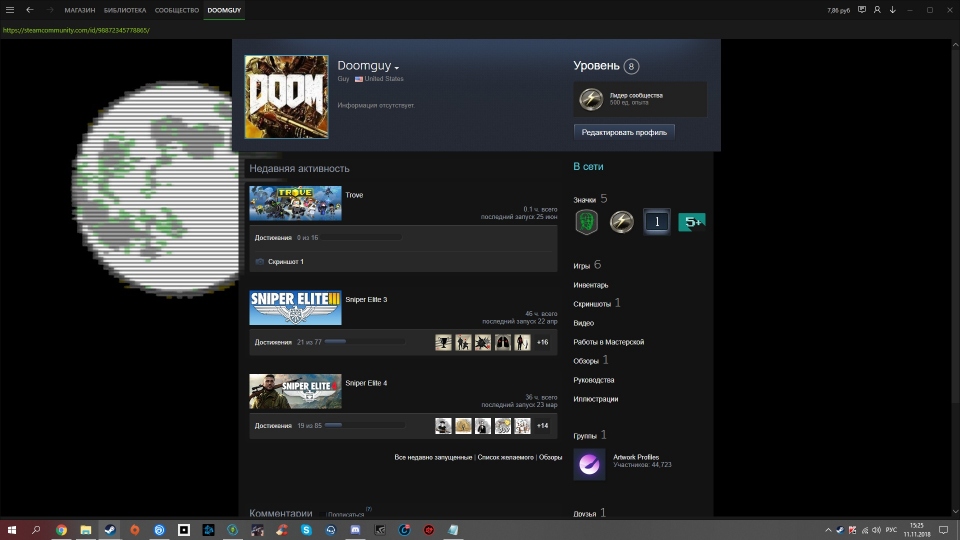Open the Иллюстрации link
The height and width of the screenshot is (540, 960).
pos(596,399)
